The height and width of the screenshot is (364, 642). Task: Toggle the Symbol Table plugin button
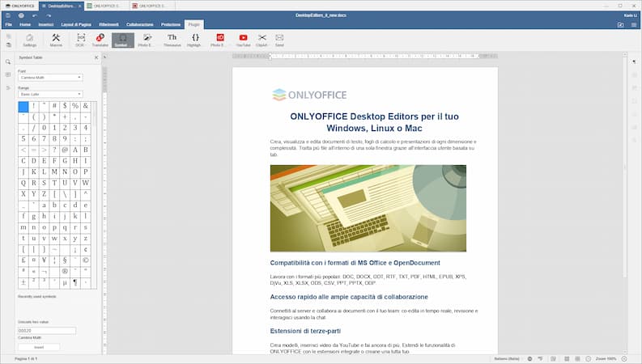(123, 40)
